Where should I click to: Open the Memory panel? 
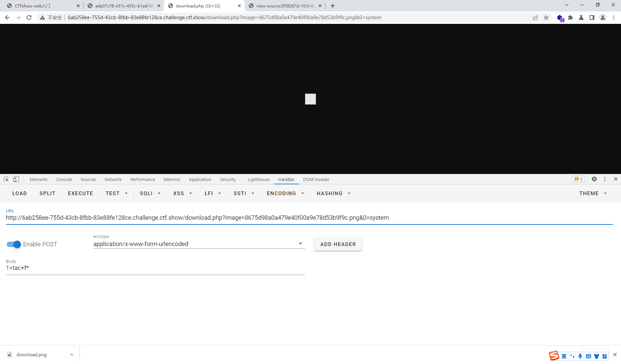point(172,179)
